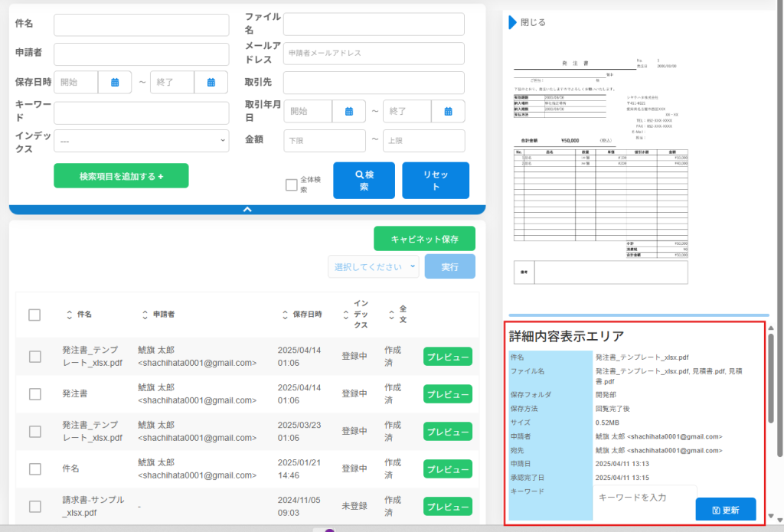
Task: Open the 保存日時 end date calendar icon
Action: coord(211,82)
